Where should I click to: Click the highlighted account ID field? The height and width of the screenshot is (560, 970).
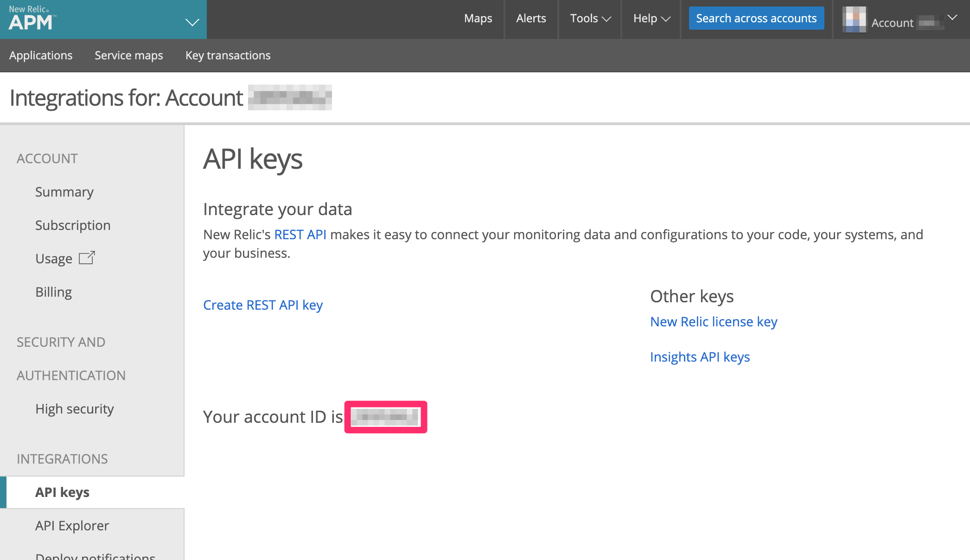(x=386, y=417)
